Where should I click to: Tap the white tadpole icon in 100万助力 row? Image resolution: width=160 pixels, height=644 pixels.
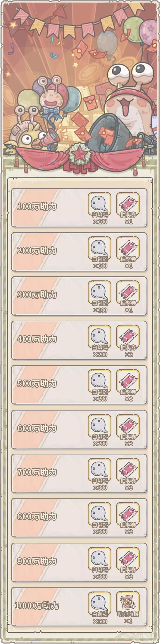click(x=99, y=205)
